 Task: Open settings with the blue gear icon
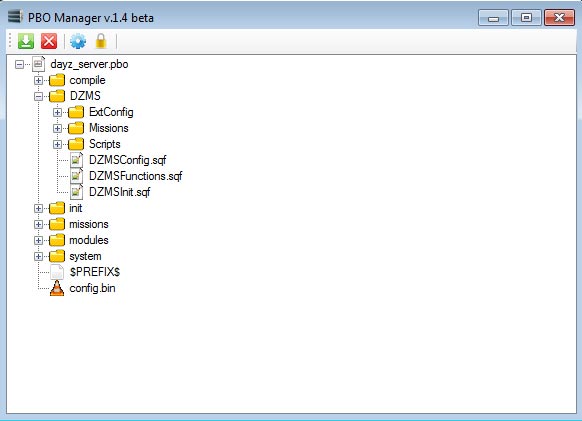coord(78,41)
